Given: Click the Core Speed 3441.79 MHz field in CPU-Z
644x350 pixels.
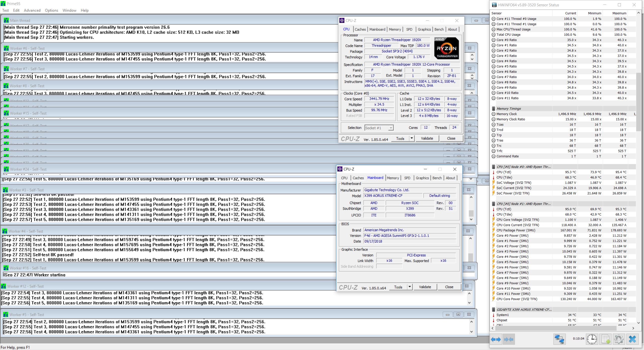Looking at the screenshot, I should (379, 99).
